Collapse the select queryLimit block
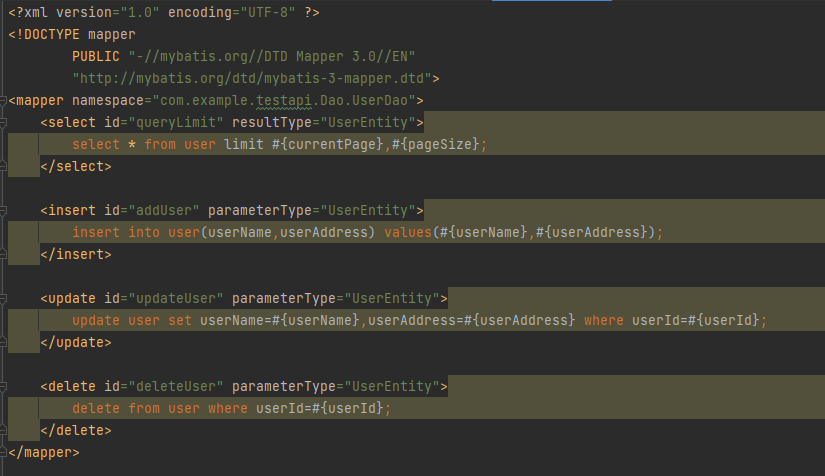825x476 pixels. tap(4, 122)
